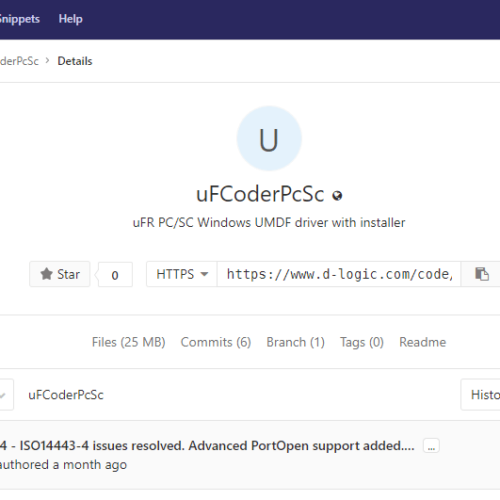Star the uFCoderPcSc project
The image size is (500, 500).
[x=60, y=274]
